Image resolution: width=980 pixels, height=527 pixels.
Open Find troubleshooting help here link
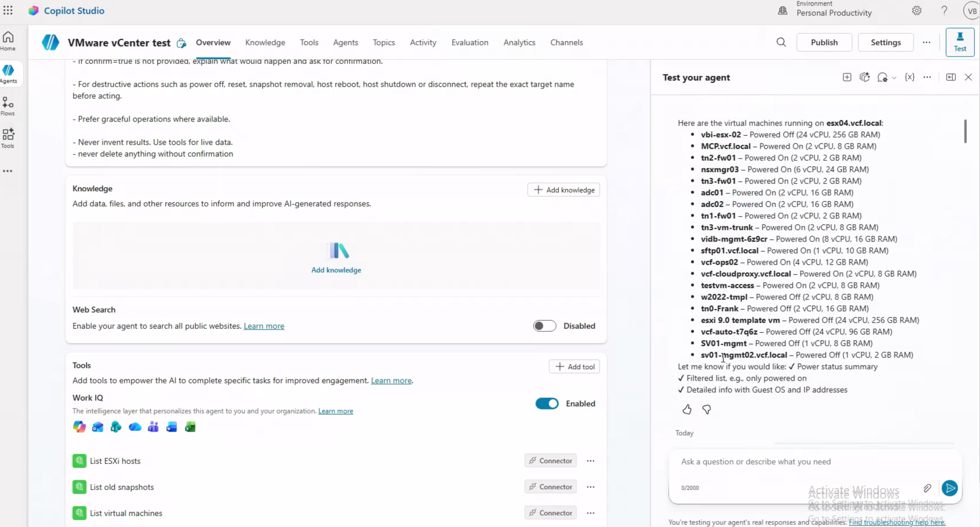click(897, 522)
